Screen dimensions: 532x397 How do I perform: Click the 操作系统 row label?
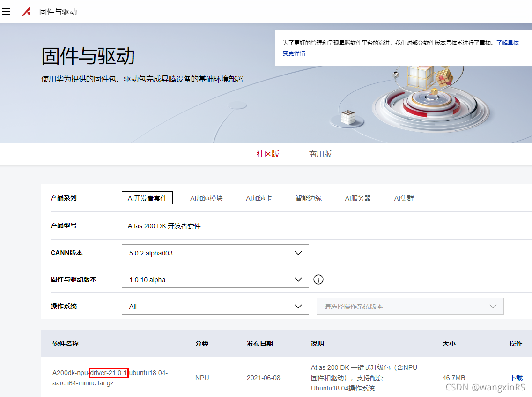click(63, 306)
